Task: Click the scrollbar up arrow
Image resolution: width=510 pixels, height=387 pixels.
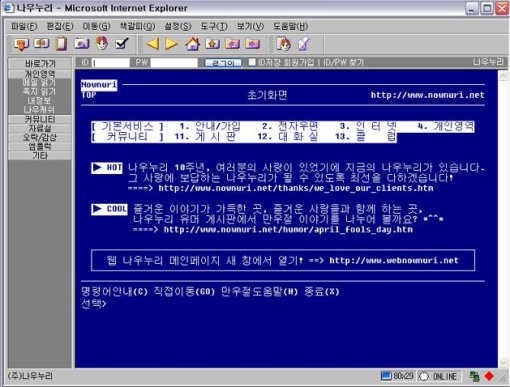Action: tap(503, 76)
